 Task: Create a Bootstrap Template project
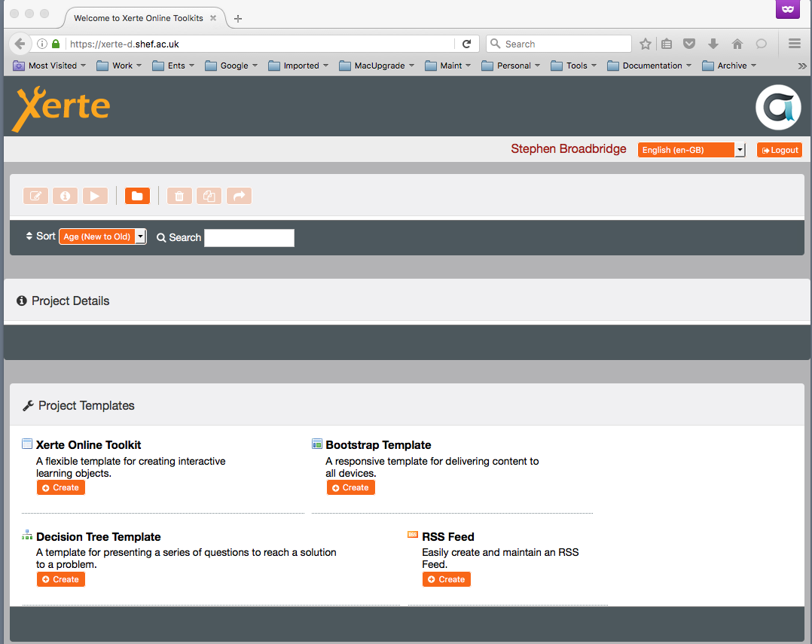tap(350, 487)
